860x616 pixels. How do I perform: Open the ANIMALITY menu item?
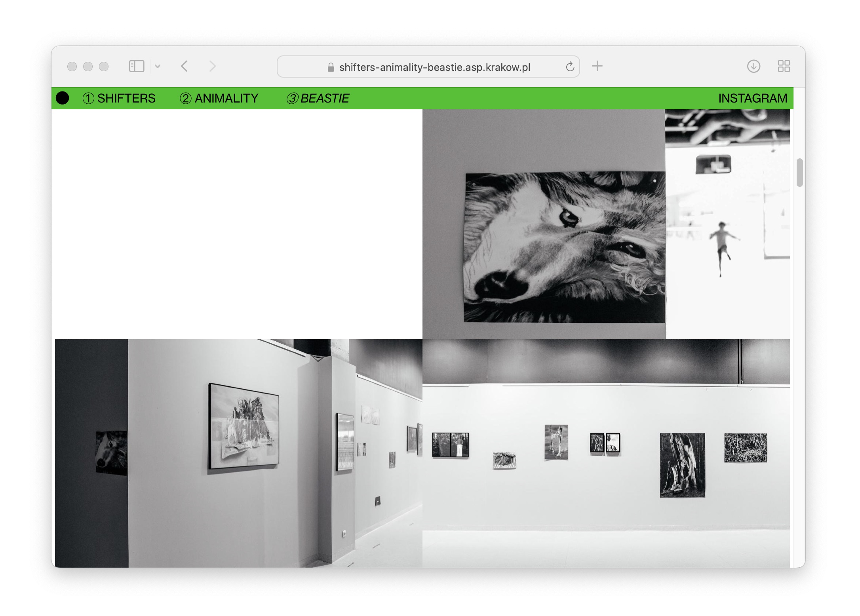219,98
